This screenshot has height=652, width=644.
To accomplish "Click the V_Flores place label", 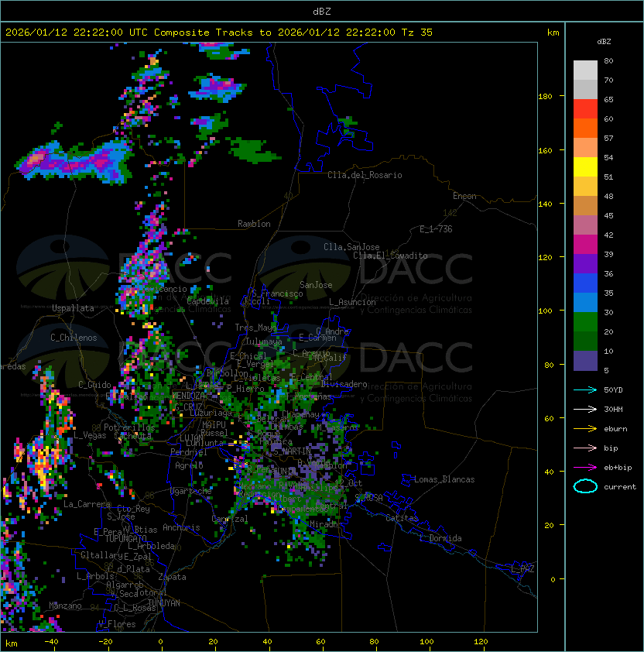I will pos(117,624).
